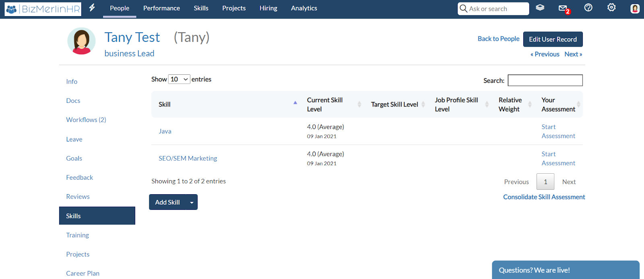Start Assessment for Java

click(x=558, y=131)
